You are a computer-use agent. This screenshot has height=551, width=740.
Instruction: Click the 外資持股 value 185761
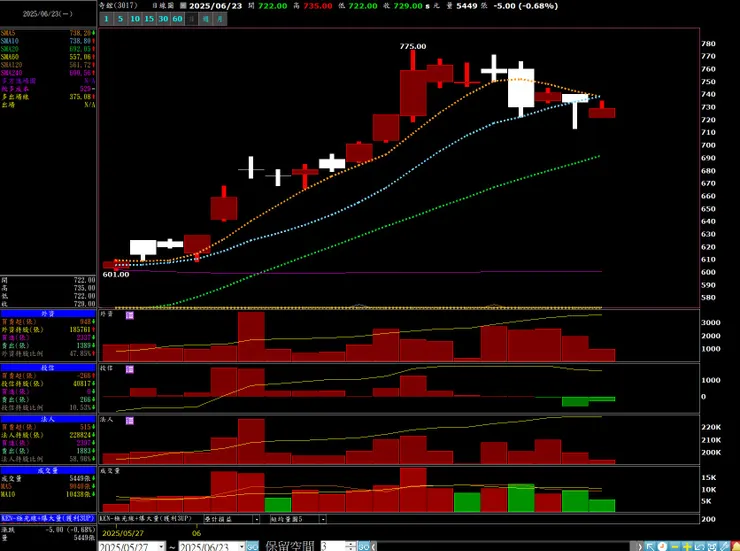click(80, 329)
